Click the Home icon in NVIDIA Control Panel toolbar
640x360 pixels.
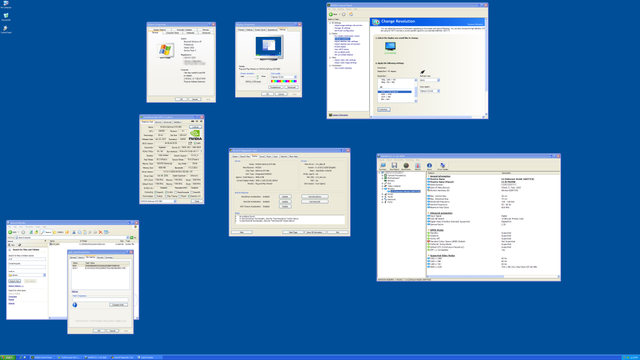[351, 14]
